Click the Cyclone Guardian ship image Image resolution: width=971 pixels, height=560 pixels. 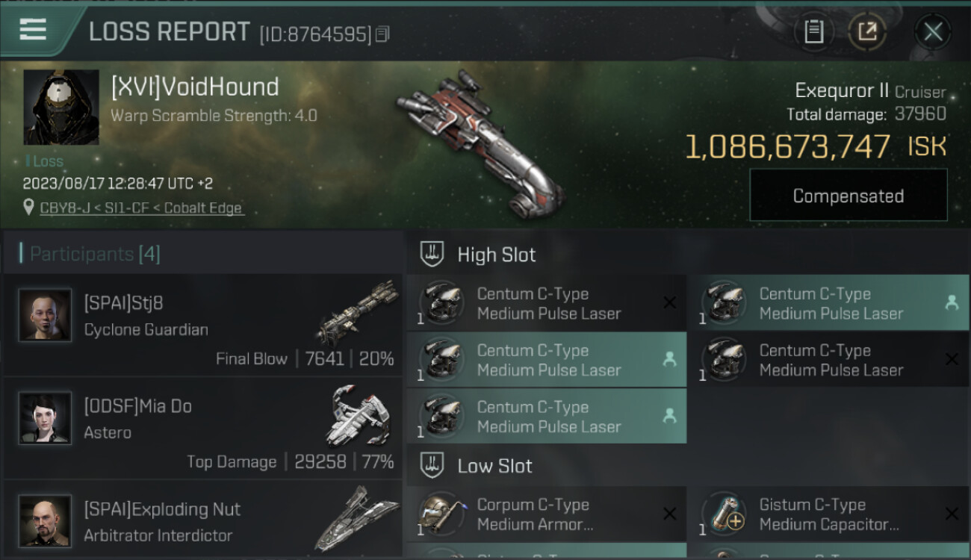358,312
